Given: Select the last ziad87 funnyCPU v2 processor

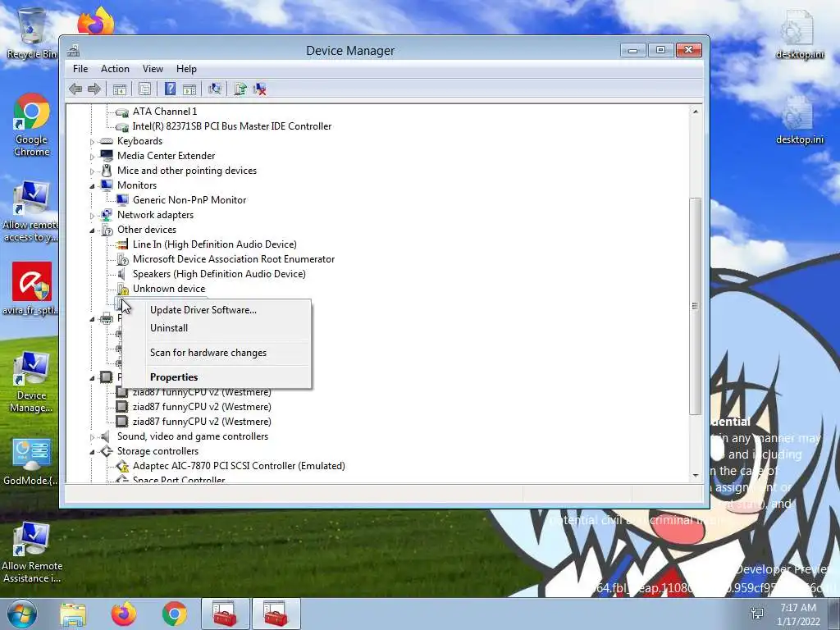Looking at the screenshot, I should point(202,422).
